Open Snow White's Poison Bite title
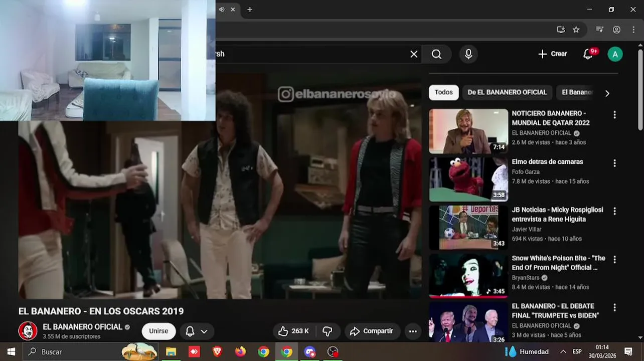The width and height of the screenshot is (644, 361). tap(558, 263)
